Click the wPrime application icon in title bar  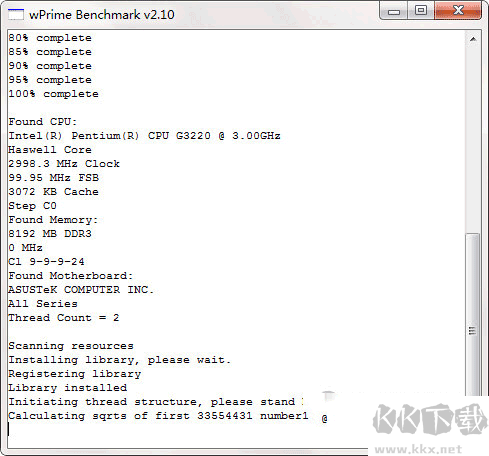tap(16, 14)
